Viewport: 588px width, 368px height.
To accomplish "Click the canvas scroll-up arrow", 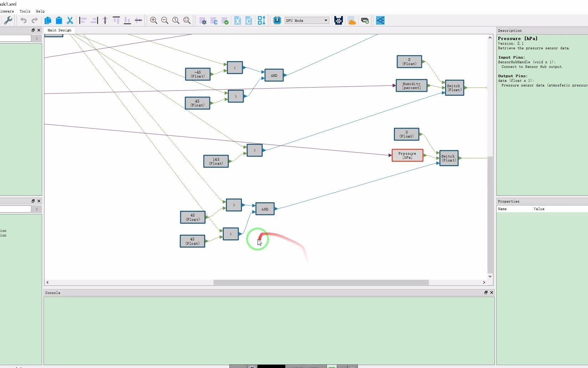I will pos(490,38).
